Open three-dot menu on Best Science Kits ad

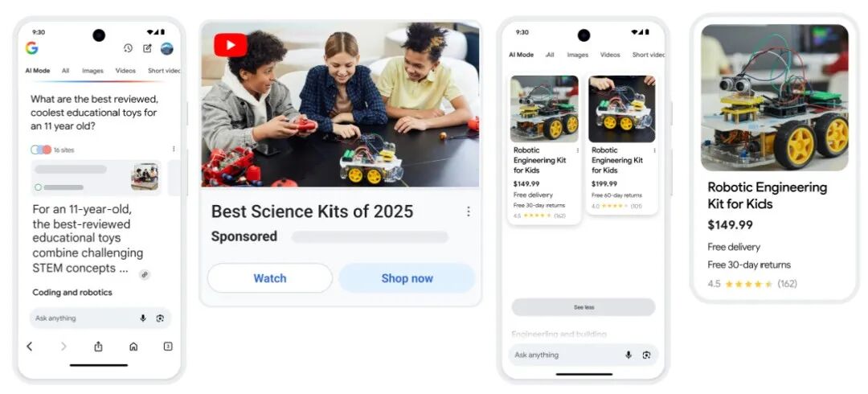point(469,211)
